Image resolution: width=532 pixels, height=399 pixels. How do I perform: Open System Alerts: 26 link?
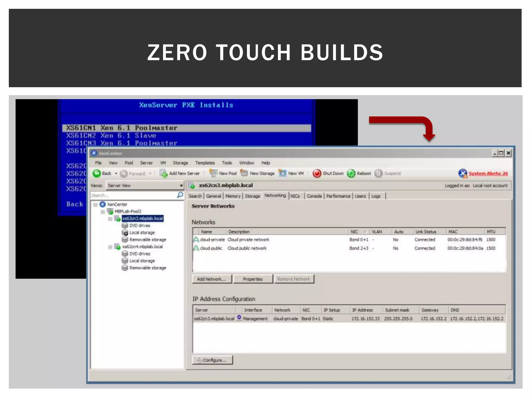tap(488, 174)
